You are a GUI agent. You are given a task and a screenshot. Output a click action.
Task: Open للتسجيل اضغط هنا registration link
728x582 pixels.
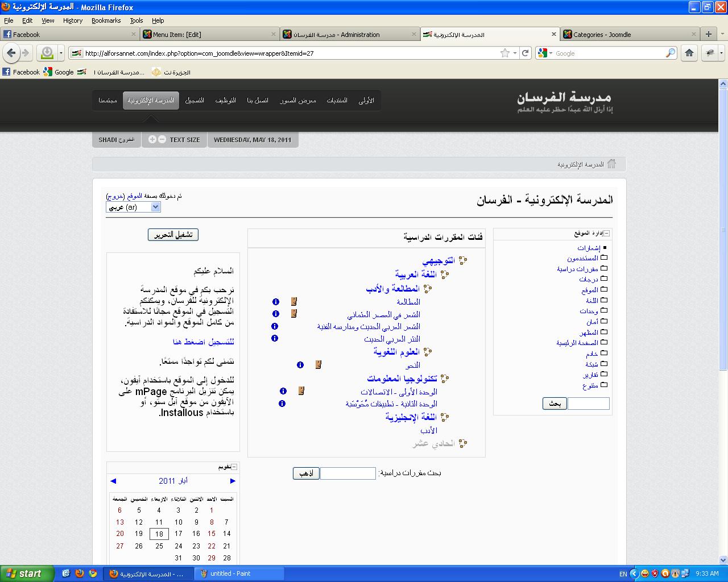(204, 342)
